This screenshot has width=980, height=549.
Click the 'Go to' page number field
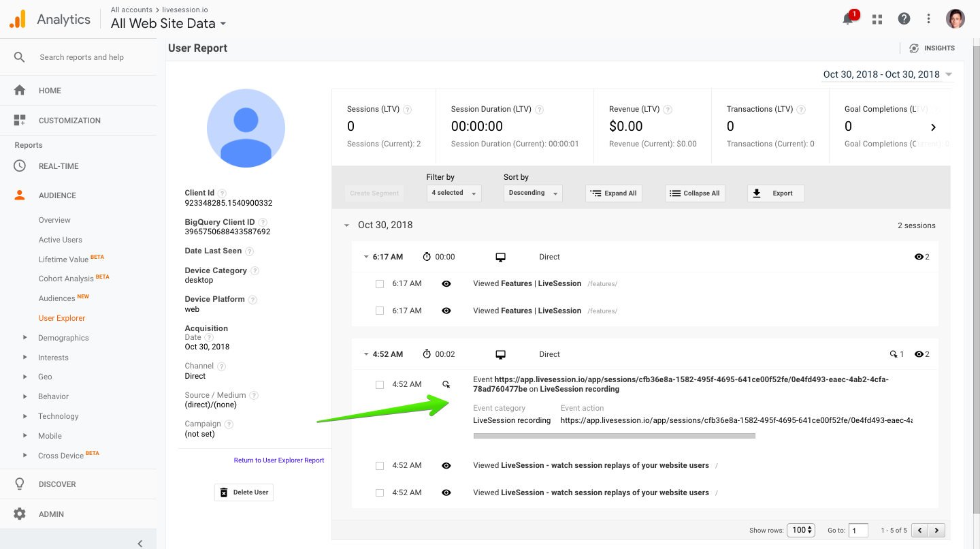coord(858,529)
